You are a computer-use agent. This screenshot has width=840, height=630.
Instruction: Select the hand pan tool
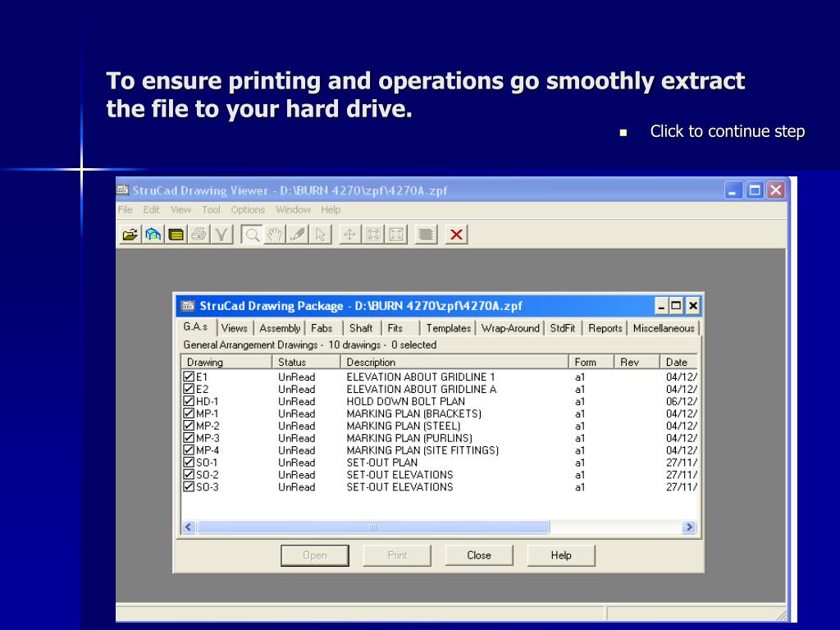tap(274, 235)
